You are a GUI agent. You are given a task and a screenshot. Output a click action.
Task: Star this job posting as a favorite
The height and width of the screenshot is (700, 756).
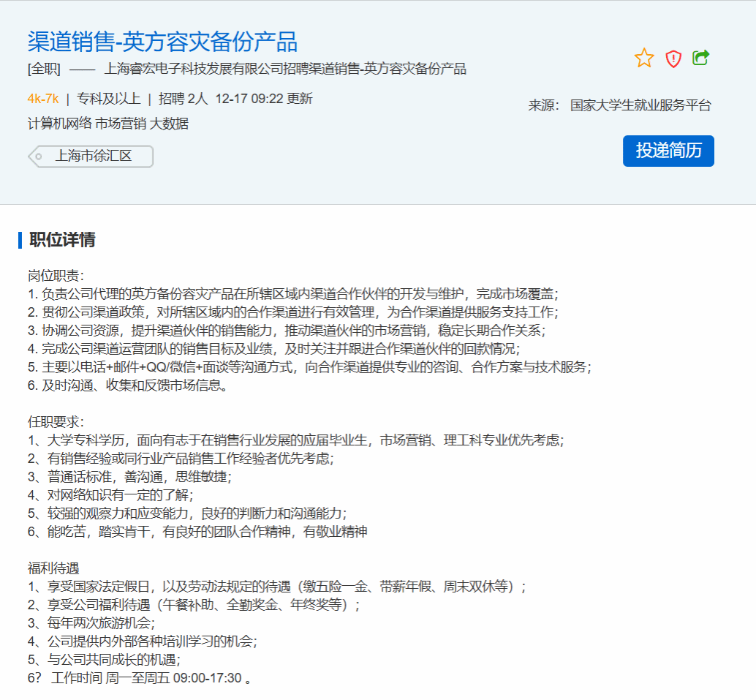click(643, 59)
